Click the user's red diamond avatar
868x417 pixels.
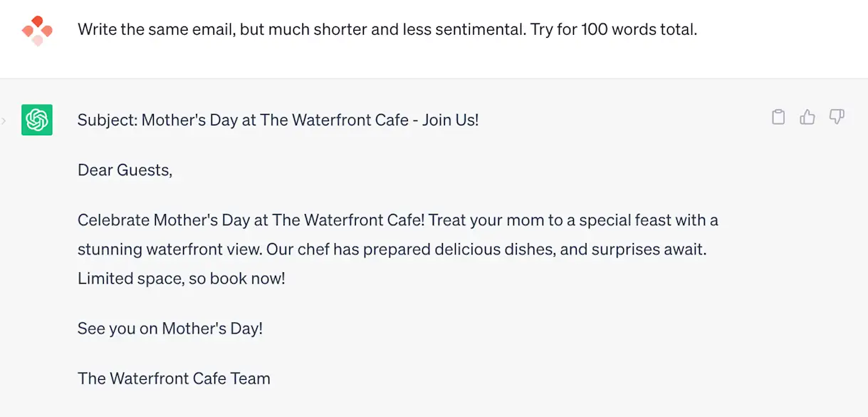37,31
